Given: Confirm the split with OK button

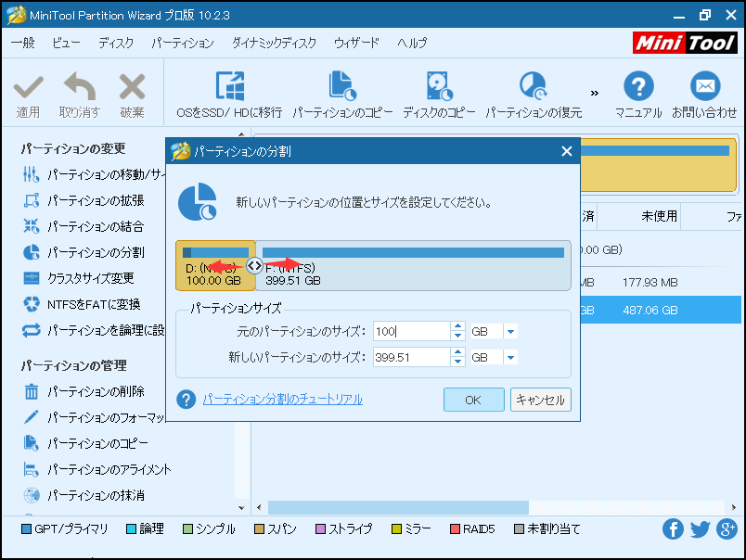Looking at the screenshot, I should [x=473, y=400].
